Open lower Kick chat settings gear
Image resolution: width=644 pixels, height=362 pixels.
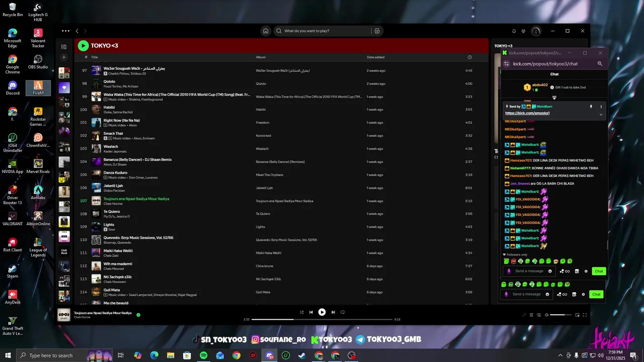coord(583,294)
